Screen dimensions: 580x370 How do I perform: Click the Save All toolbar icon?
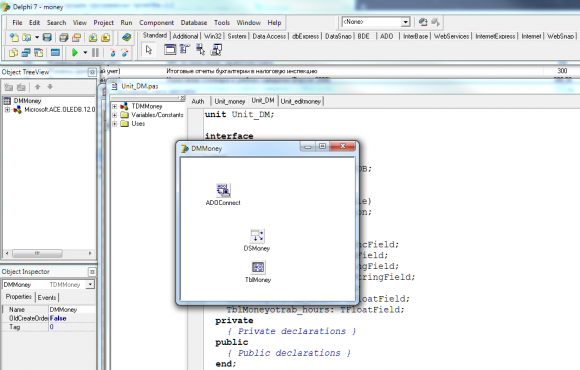point(64,37)
